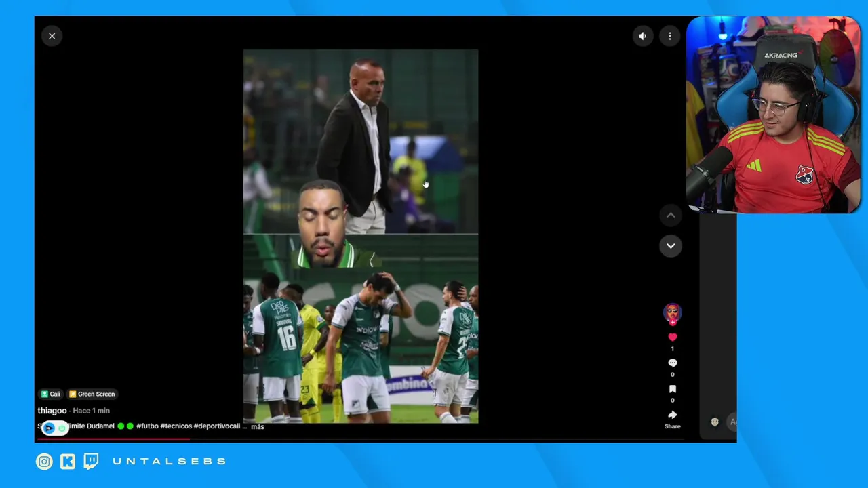The height and width of the screenshot is (488, 868).
Task: Click the Instagram icon in the footer
Action: point(44,462)
